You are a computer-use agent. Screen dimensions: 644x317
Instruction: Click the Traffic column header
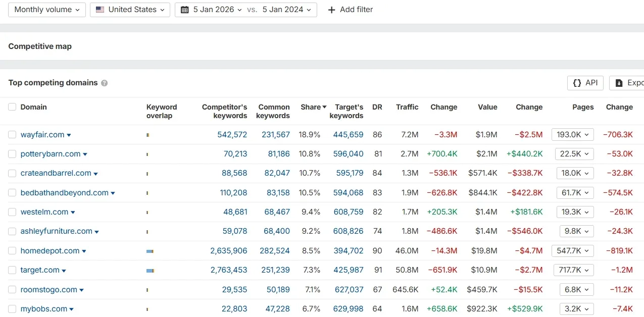point(407,107)
